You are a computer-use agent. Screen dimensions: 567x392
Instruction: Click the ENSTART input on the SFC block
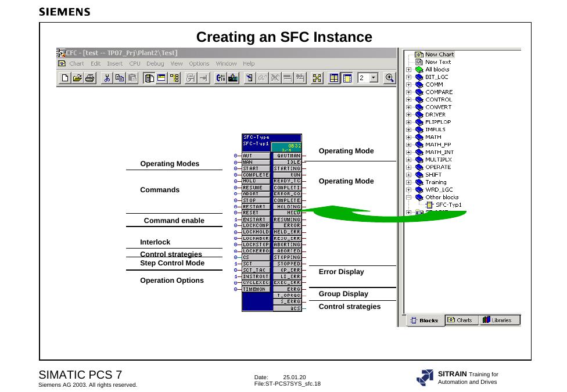pos(256,220)
